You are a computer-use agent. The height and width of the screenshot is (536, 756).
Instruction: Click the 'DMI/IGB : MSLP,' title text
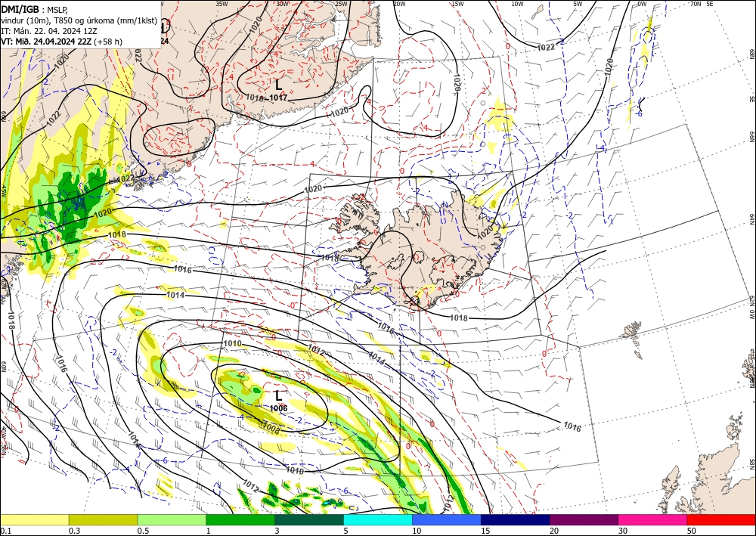(x=35, y=8)
